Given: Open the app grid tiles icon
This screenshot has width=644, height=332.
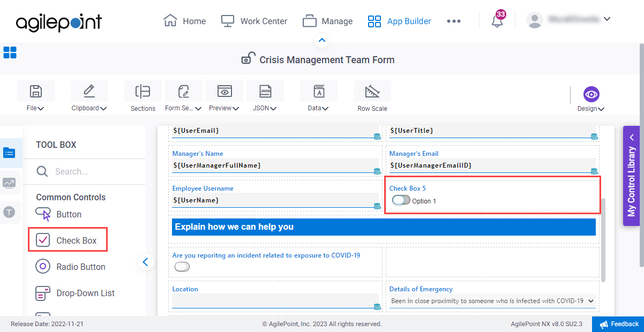Looking at the screenshot, I should point(10,52).
